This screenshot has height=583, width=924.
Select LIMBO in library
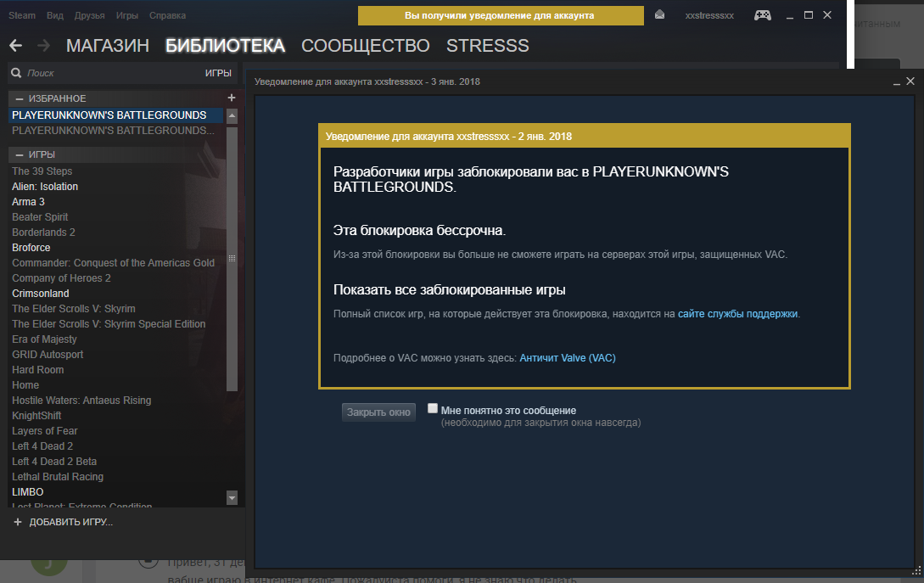click(x=28, y=493)
